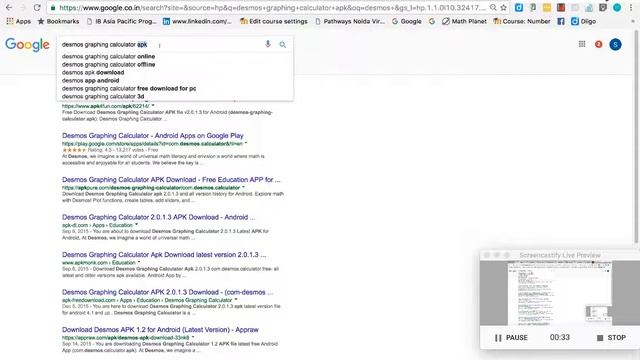Open 'IB Asia Pacific Prog...' bookmark

point(121,21)
